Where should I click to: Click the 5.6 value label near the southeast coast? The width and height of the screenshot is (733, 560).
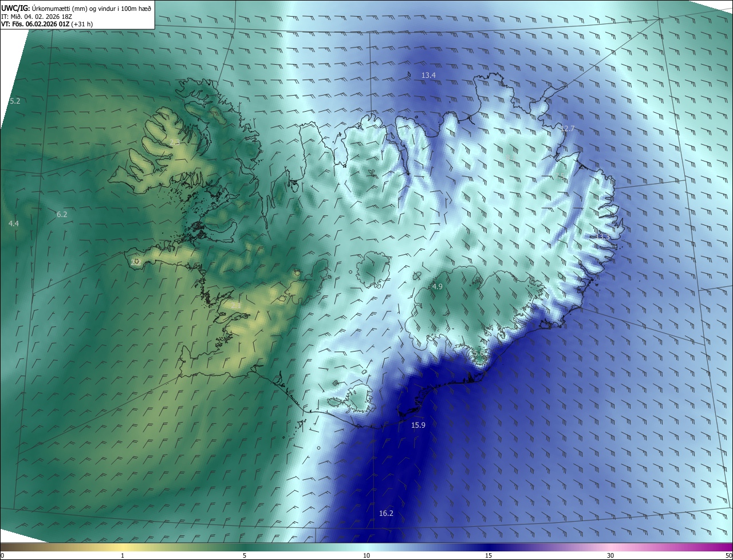pyautogui.click(x=479, y=353)
